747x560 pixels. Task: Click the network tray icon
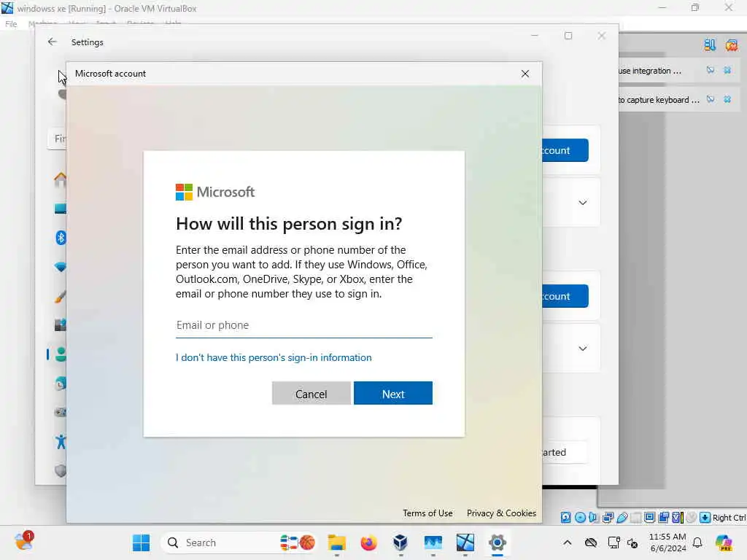(614, 542)
